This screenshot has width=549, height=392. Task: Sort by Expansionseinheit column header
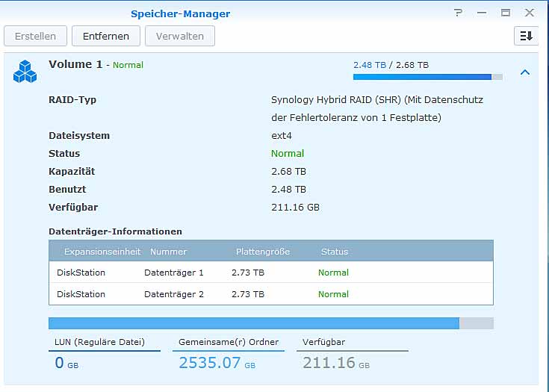point(102,252)
